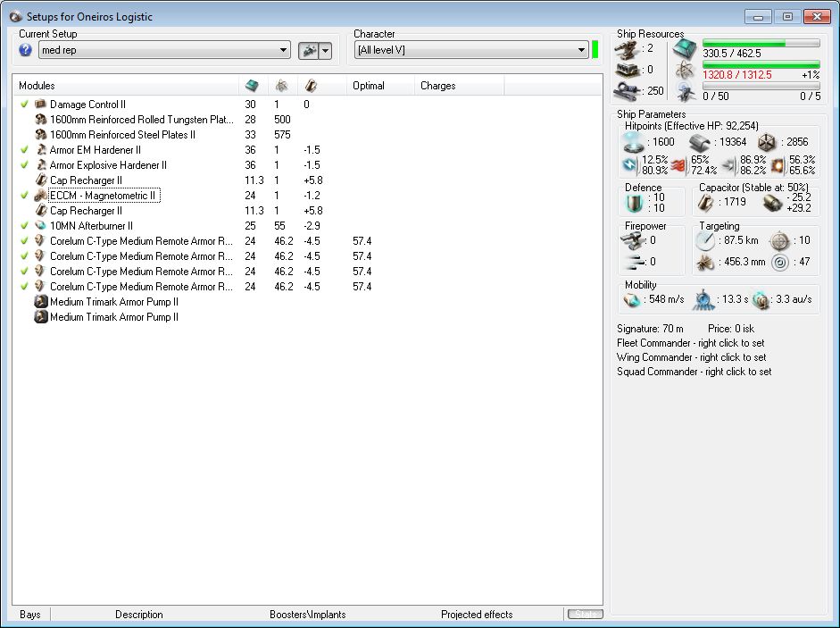
Task: Click the 10MN Afterburner II module icon
Action: [x=41, y=226]
